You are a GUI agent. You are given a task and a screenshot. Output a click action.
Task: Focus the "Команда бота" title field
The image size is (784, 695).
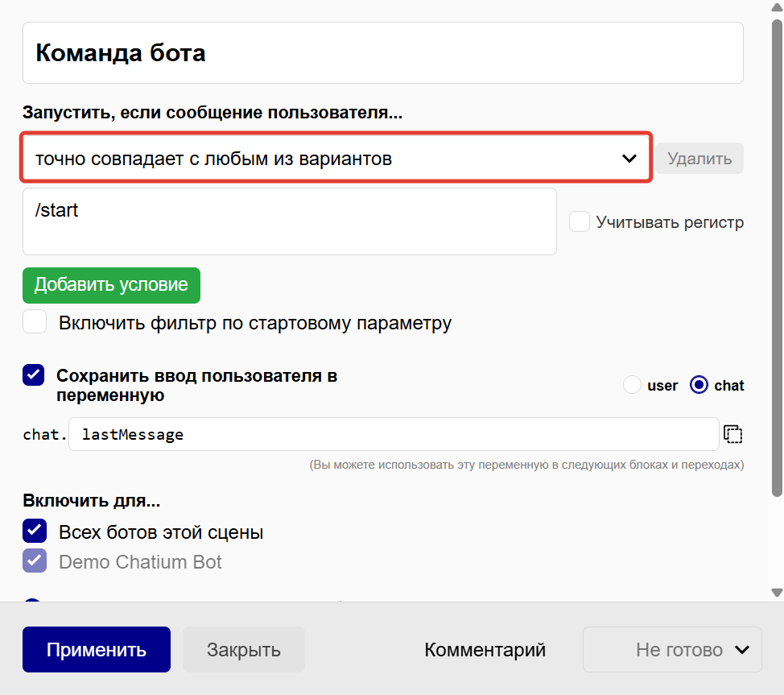click(x=383, y=52)
